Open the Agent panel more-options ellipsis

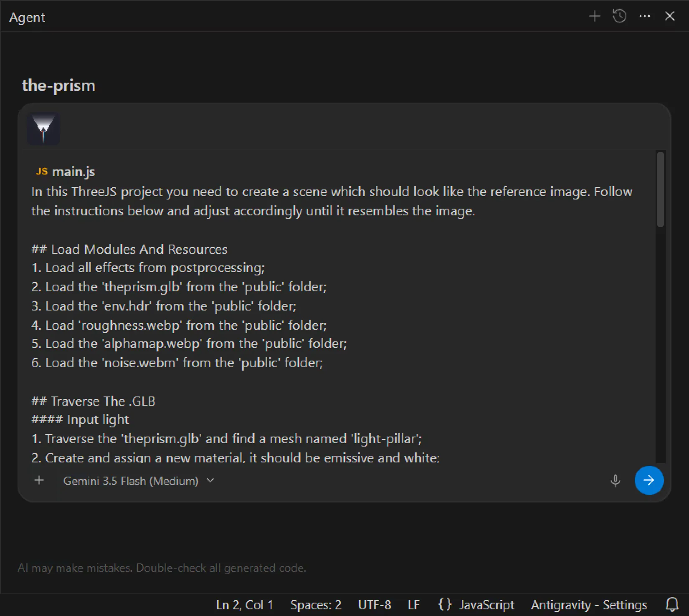coord(645,16)
